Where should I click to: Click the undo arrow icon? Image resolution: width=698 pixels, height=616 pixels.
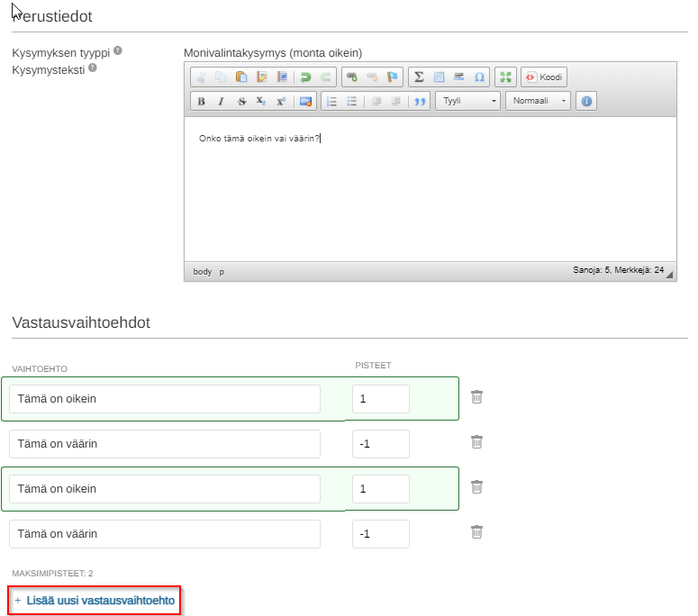point(305,77)
